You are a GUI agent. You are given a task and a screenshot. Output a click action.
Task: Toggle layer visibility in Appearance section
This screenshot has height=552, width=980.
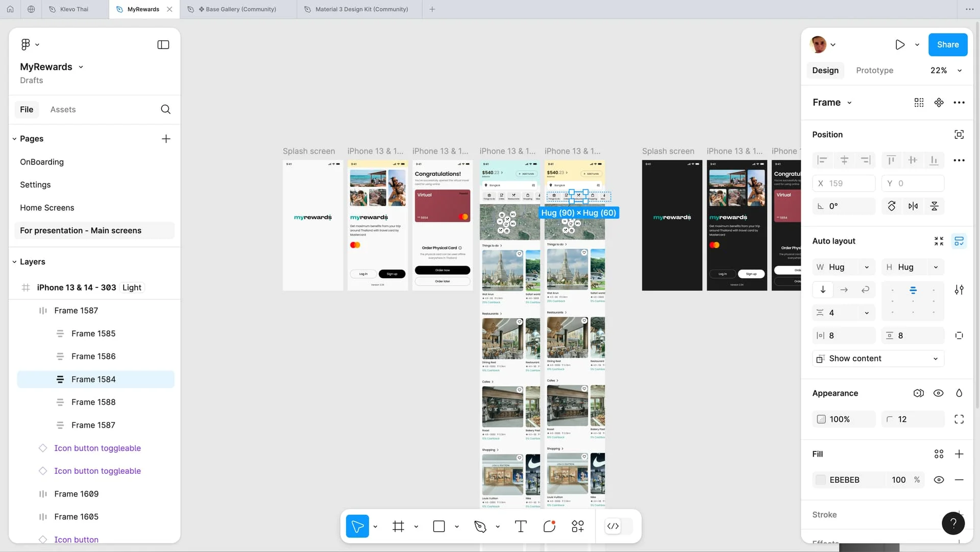click(x=938, y=393)
